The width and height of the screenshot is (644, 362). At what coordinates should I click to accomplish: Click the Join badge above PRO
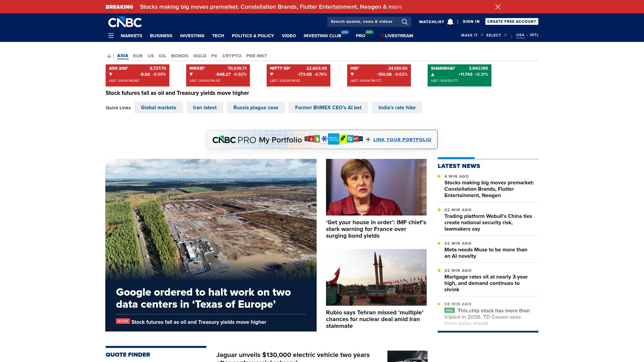click(x=369, y=32)
